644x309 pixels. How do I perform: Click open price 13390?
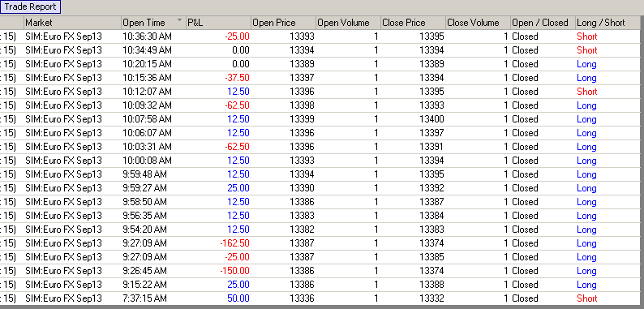[302, 188]
